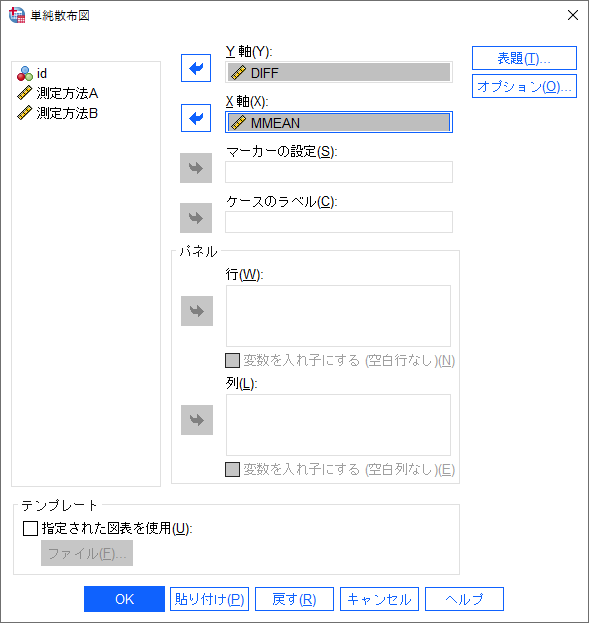Click the 貼り付け button
This screenshot has width=589, height=623.
tap(209, 599)
